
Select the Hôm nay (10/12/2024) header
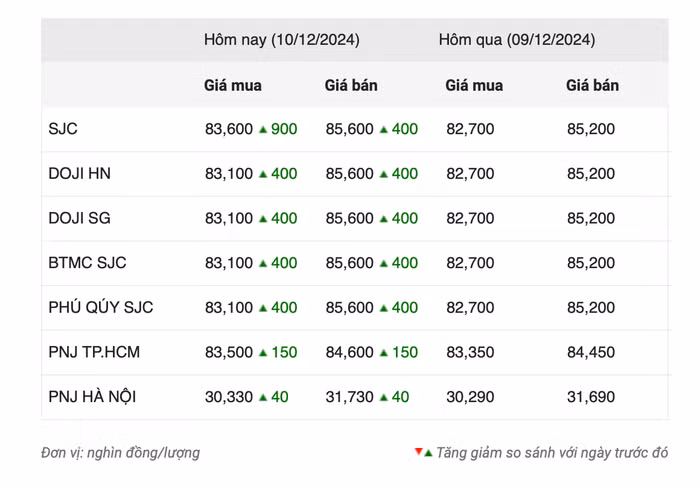(x=282, y=40)
